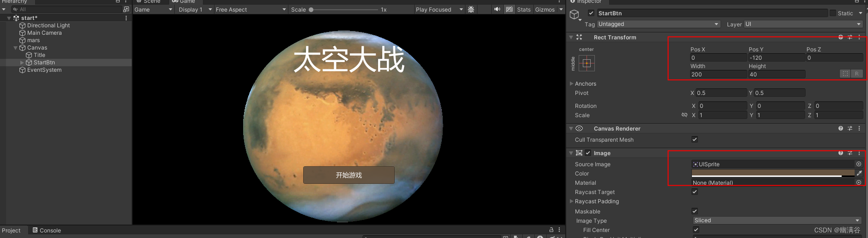Screen dimensions: 868x238
Task: Lock the Project panel via lock icon
Action: pos(551,230)
